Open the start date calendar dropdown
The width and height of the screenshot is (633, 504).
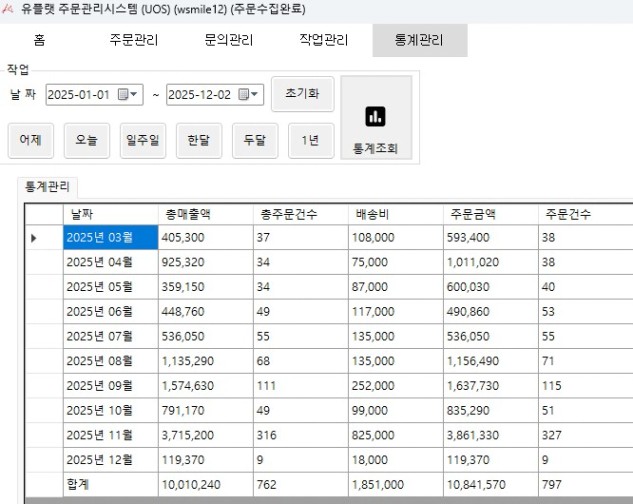(129, 95)
